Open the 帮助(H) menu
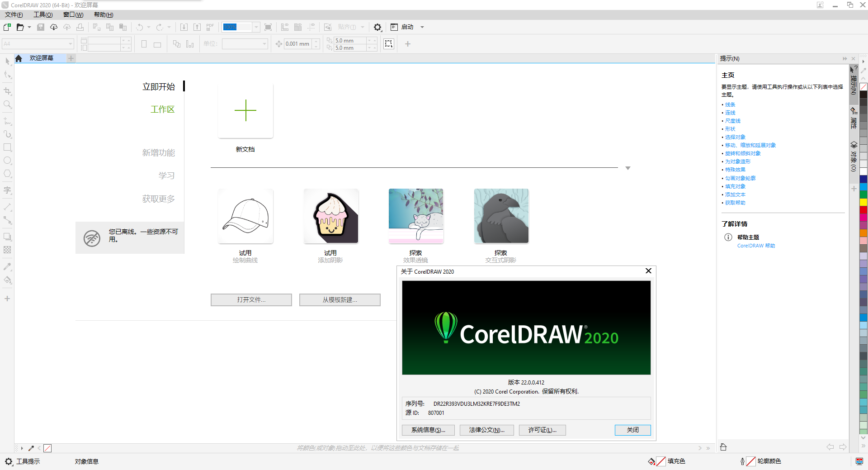 [x=104, y=14]
